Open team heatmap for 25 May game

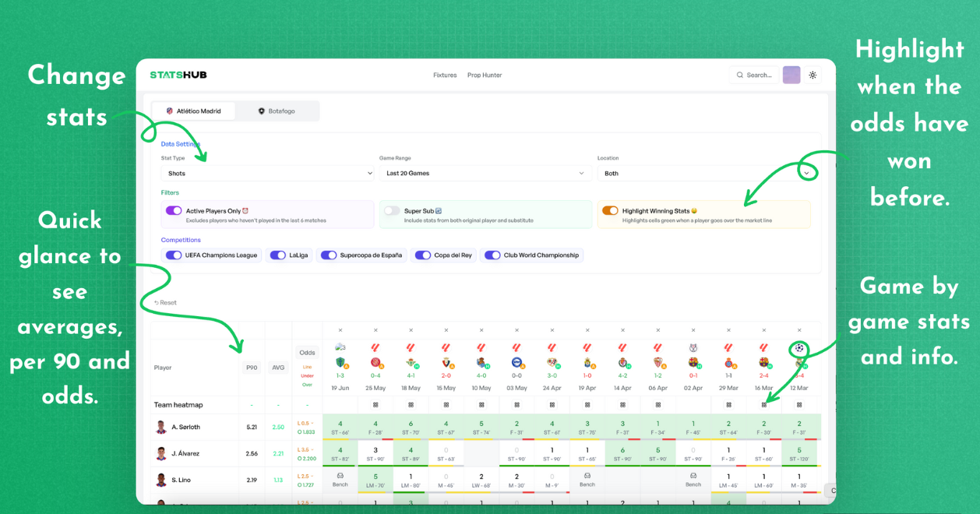coord(375,405)
